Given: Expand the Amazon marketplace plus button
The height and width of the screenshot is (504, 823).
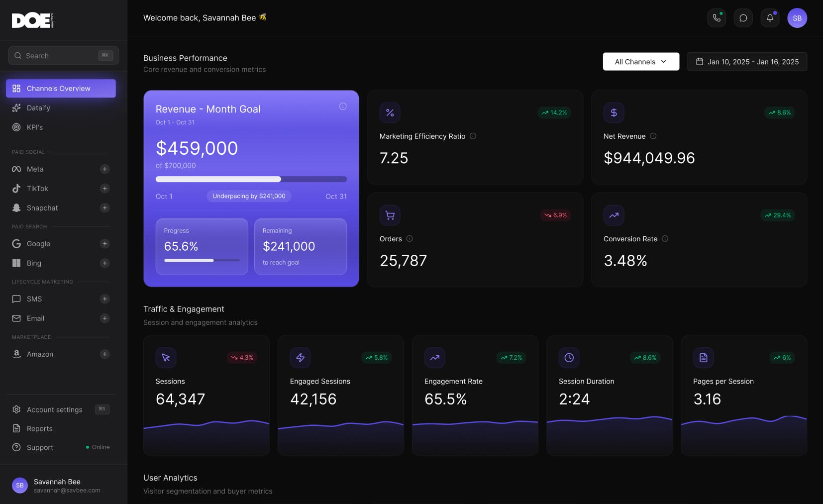Looking at the screenshot, I should pyautogui.click(x=104, y=354).
